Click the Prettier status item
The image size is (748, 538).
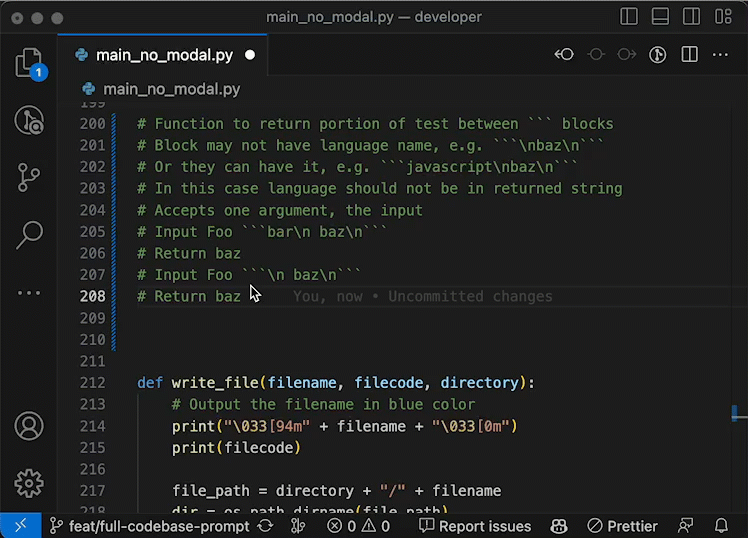coord(623,526)
